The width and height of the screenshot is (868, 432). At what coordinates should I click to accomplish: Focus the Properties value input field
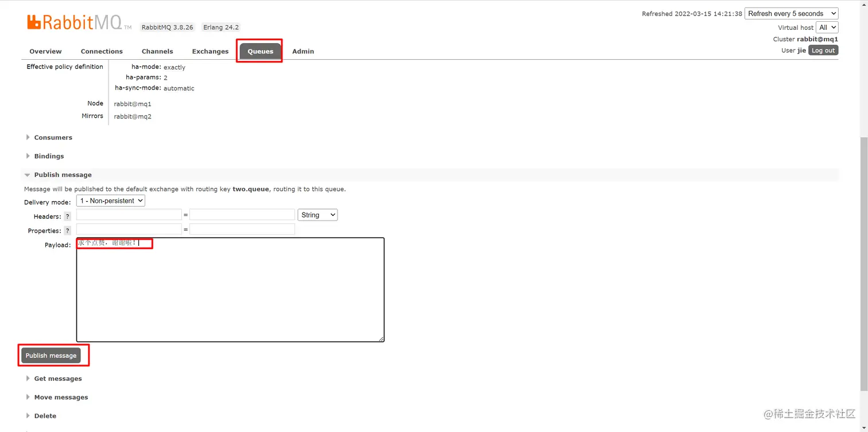pyautogui.click(x=242, y=229)
